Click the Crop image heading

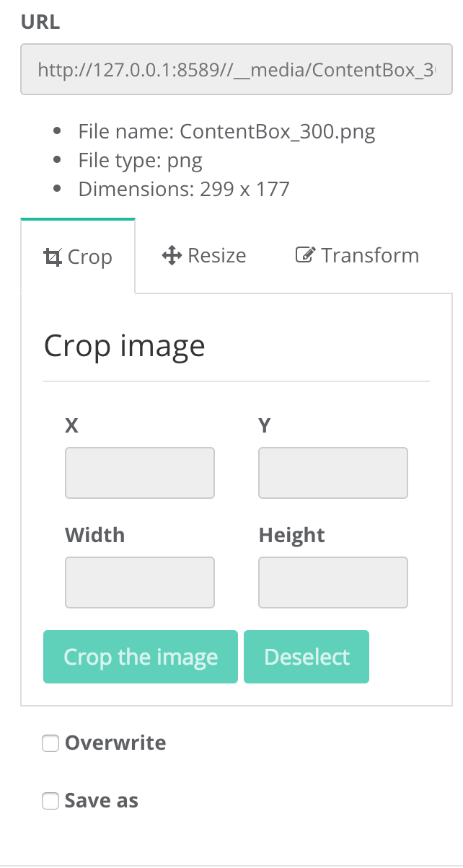click(125, 346)
